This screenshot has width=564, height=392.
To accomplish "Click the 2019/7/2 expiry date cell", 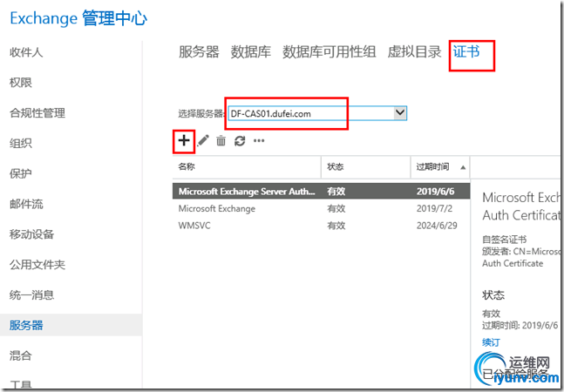I will (434, 208).
